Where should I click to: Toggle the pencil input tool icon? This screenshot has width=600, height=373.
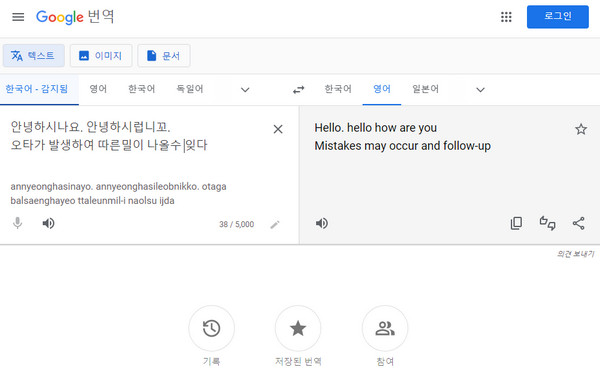275,225
